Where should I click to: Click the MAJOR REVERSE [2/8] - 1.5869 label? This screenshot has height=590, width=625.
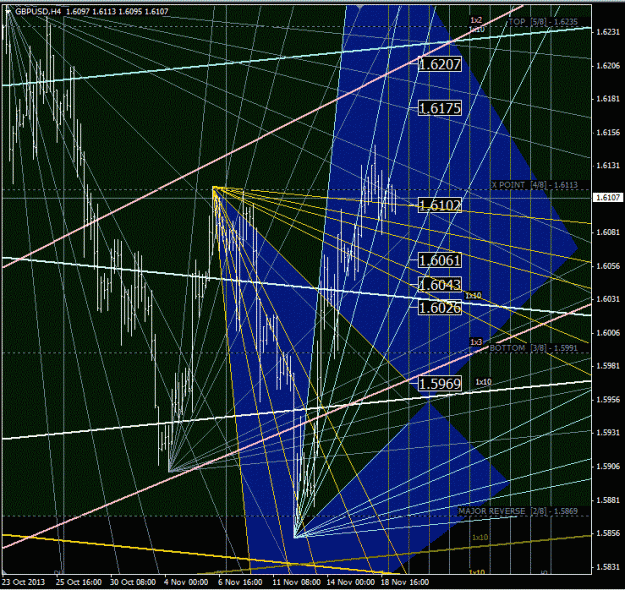coord(518,511)
